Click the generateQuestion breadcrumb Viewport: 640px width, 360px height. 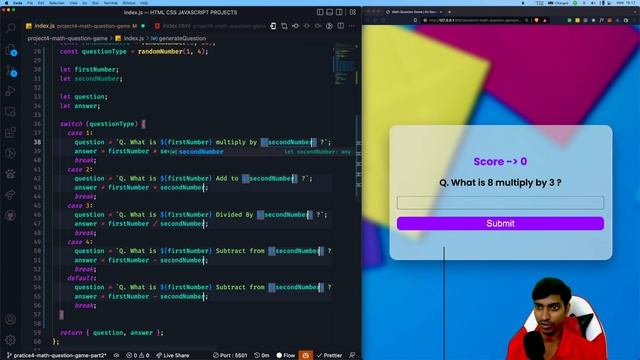point(178,38)
